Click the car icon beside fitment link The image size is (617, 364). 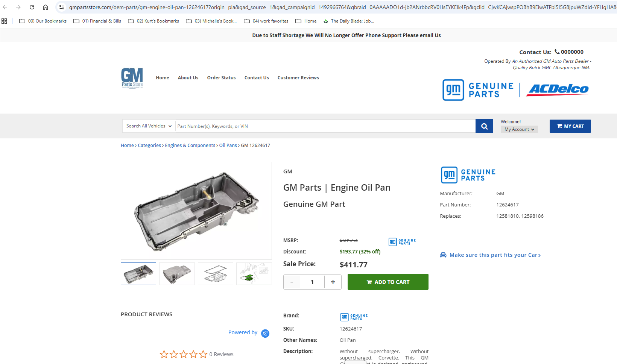pos(443,255)
